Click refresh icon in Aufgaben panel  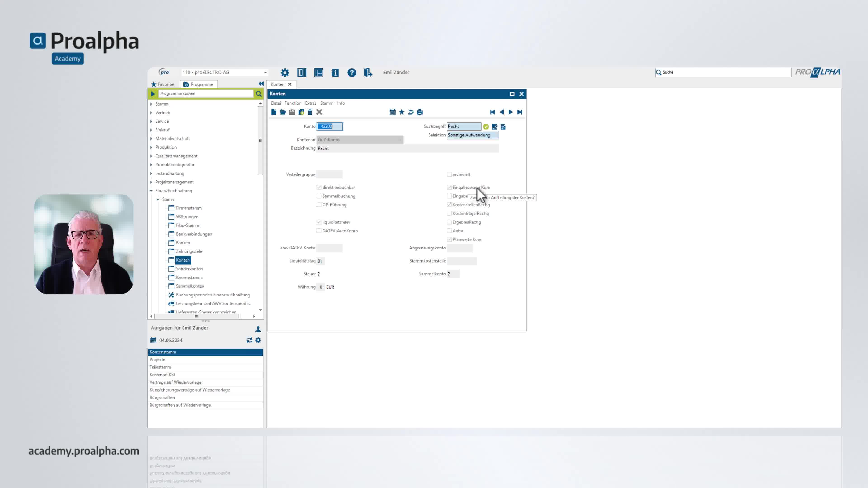click(x=249, y=340)
